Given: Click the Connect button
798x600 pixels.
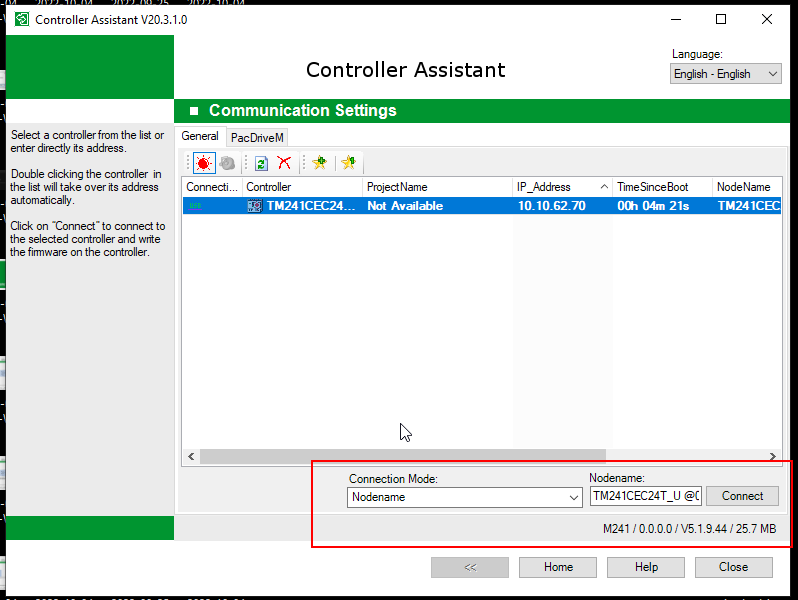Looking at the screenshot, I should 742,496.
